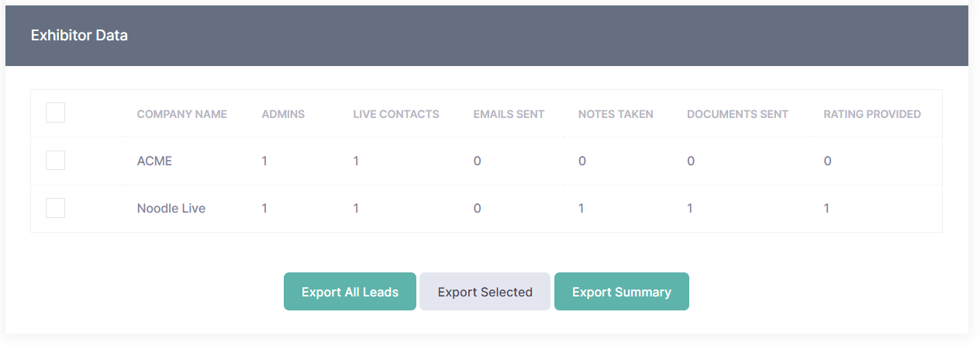Select the Rating Provided column header
This screenshot has height=350, width=980.
[x=871, y=114]
